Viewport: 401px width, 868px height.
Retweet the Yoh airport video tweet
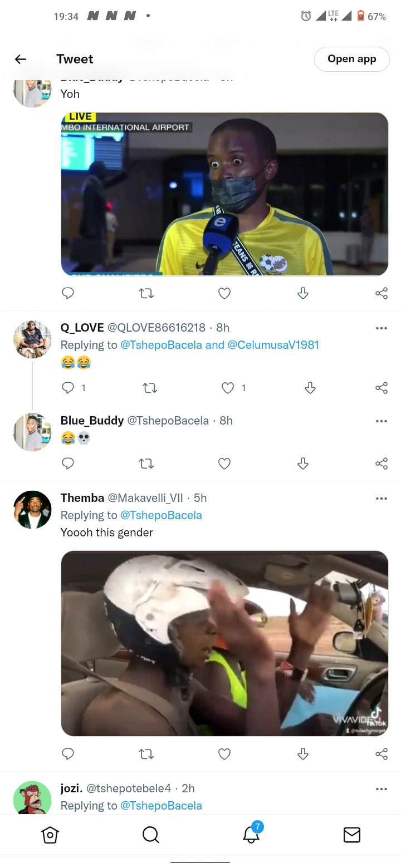(x=146, y=293)
